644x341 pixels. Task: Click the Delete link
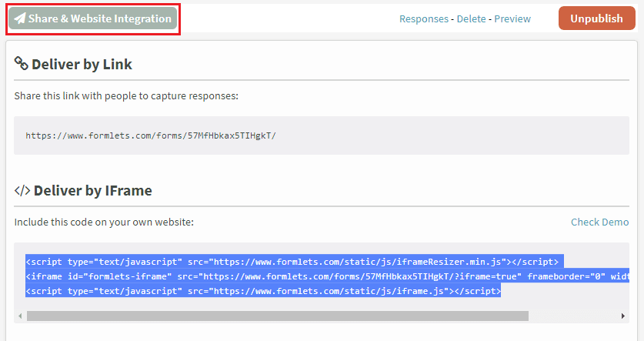[471, 19]
